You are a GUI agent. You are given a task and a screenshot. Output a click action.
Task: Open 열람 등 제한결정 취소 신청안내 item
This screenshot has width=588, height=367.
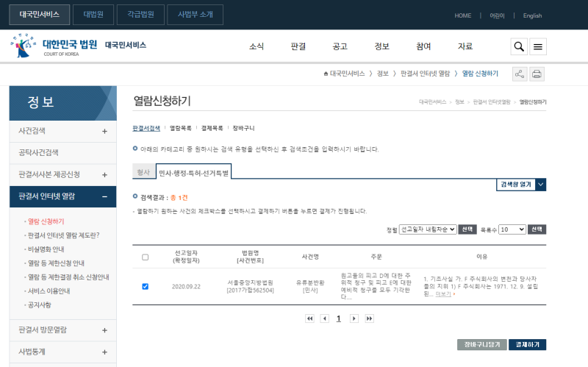coord(68,277)
